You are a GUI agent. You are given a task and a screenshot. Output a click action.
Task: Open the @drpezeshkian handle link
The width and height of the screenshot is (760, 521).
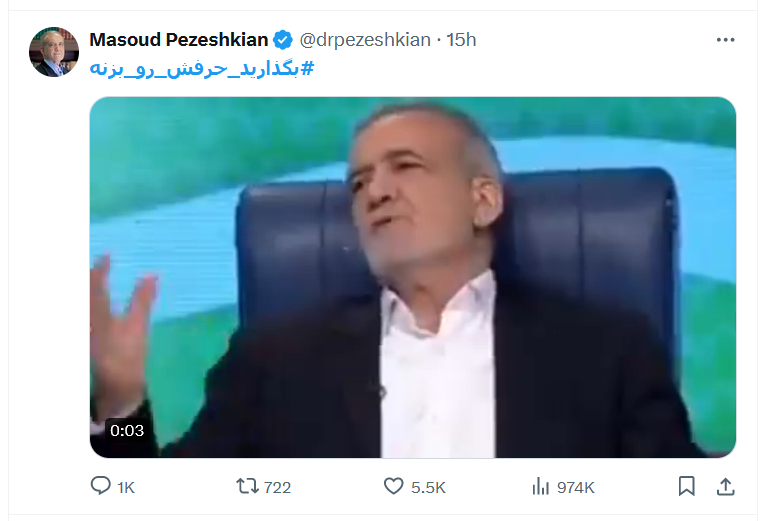[x=365, y=40]
